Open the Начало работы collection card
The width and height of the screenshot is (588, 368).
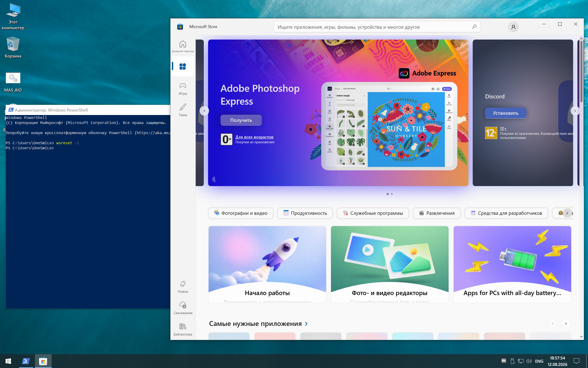(267, 264)
